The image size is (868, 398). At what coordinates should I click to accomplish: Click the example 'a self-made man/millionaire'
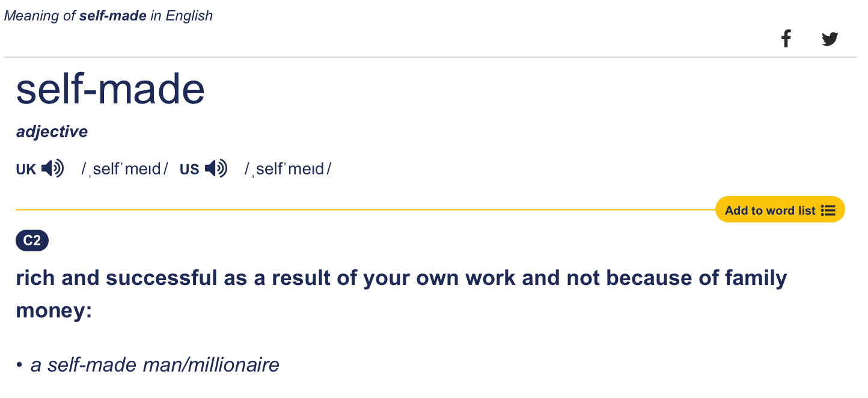[x=155, y=365]
